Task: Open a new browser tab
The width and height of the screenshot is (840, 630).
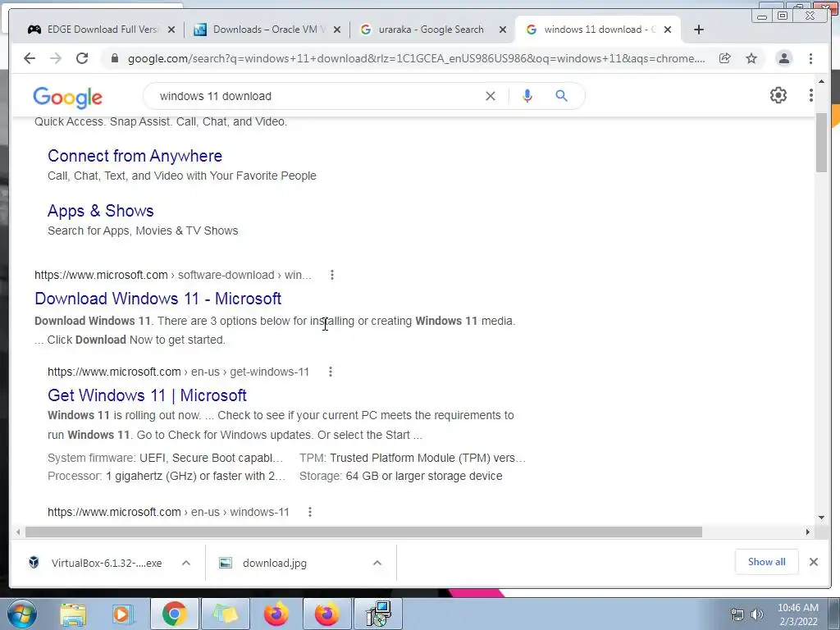Action: coord(699,30)
